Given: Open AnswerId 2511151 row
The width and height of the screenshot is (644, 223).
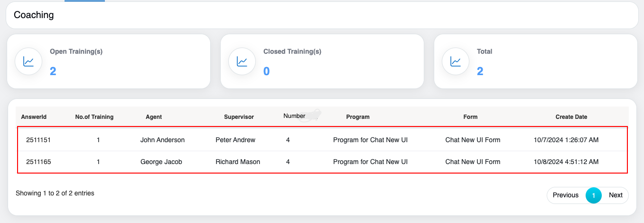Looking at the screenshot, I should (38, 140).
